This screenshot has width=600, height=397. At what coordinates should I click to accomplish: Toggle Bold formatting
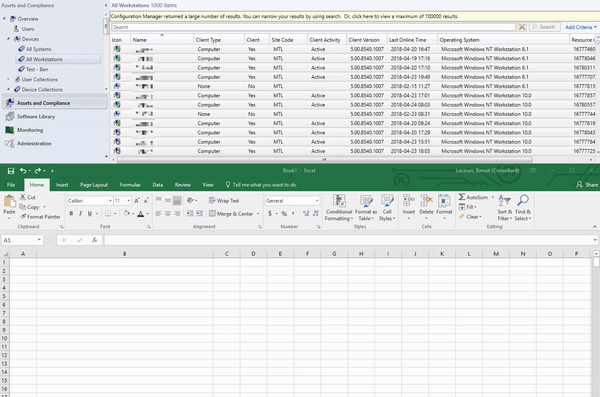(71, 214)
